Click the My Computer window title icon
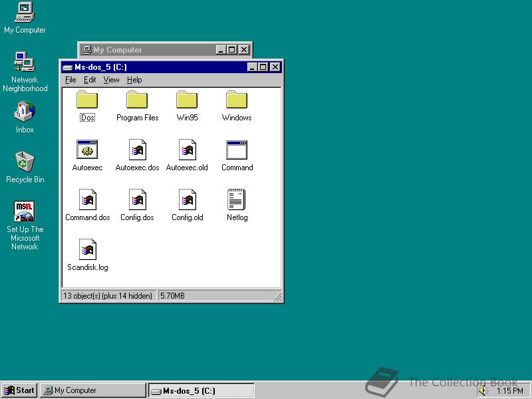This screenshot has width=532, height=399. click(x=87, y=50)
